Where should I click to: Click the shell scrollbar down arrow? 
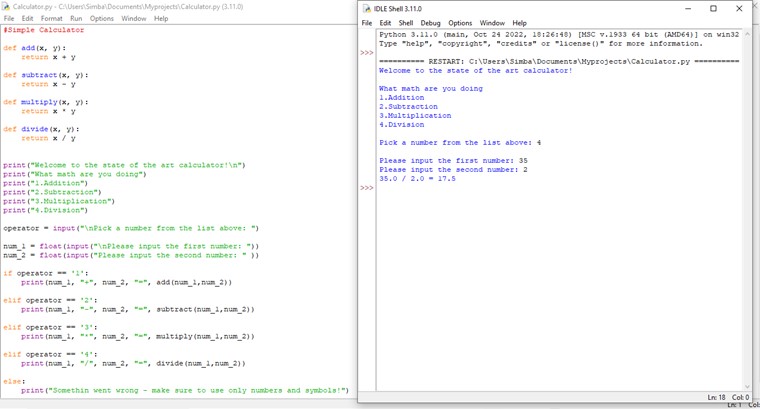pyautogui.click(x=747, y=386)
